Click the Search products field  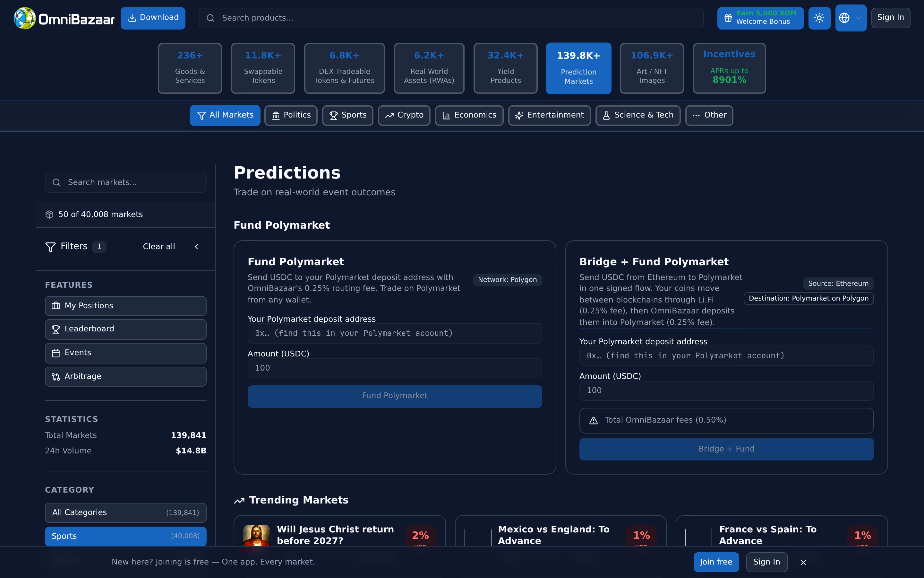tap(451, 18)
